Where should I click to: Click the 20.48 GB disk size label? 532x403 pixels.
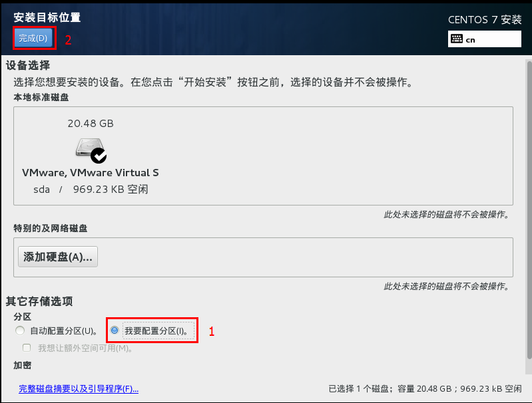91,124
